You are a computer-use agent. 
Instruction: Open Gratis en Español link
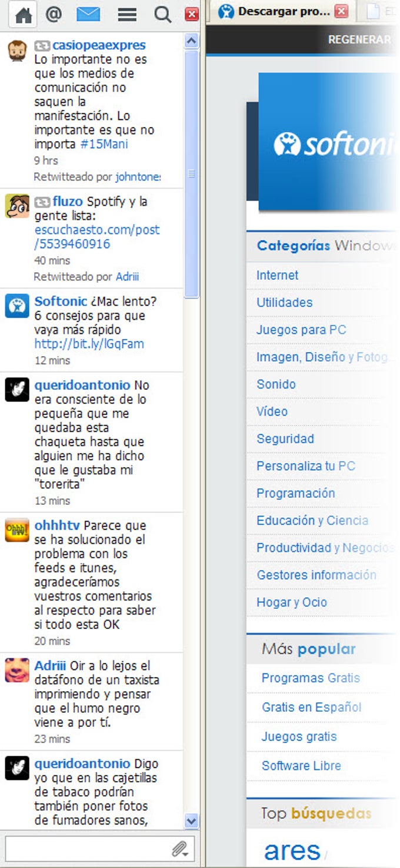coord(312,707)
